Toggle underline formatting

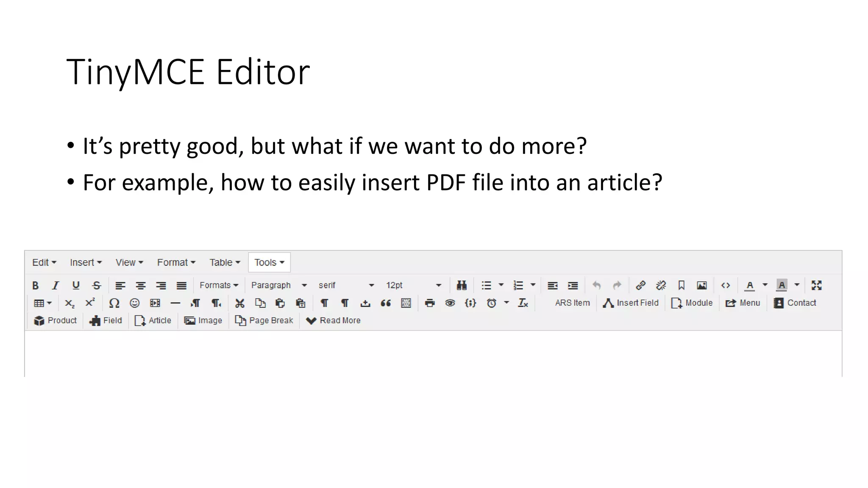76,286
